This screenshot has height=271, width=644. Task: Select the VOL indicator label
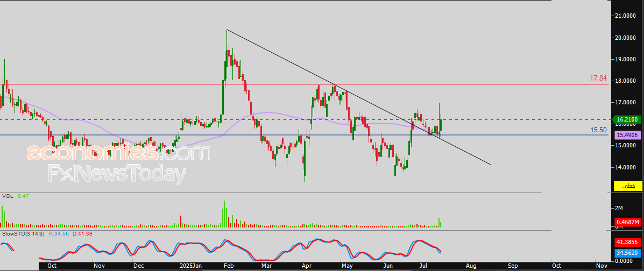click(8, 196)
